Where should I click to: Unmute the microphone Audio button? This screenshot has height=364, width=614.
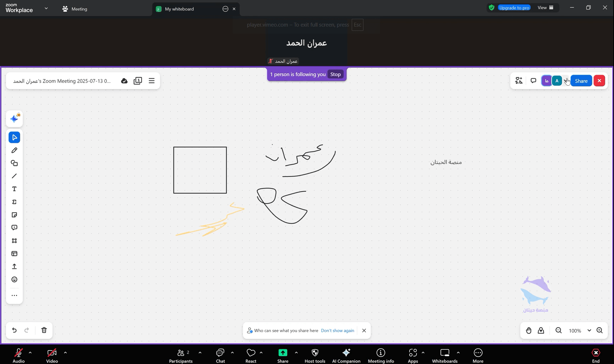point(18,355)
